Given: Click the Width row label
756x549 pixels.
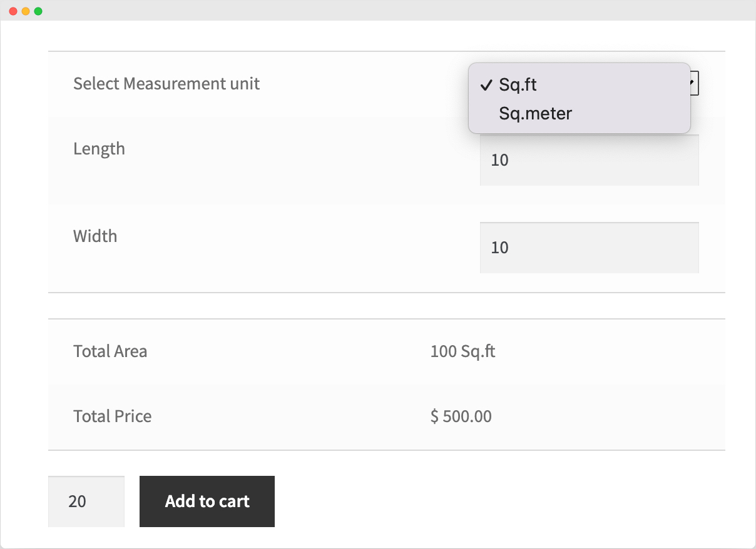Looking at the screenshot, I should coord(94,236).
